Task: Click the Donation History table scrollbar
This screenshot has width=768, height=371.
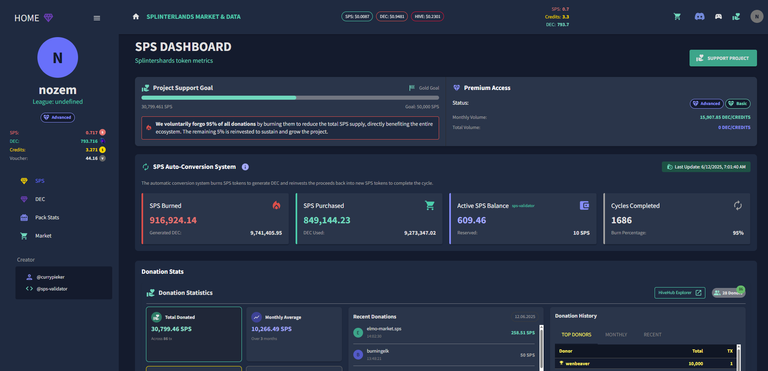Action: tap(739, 357)
